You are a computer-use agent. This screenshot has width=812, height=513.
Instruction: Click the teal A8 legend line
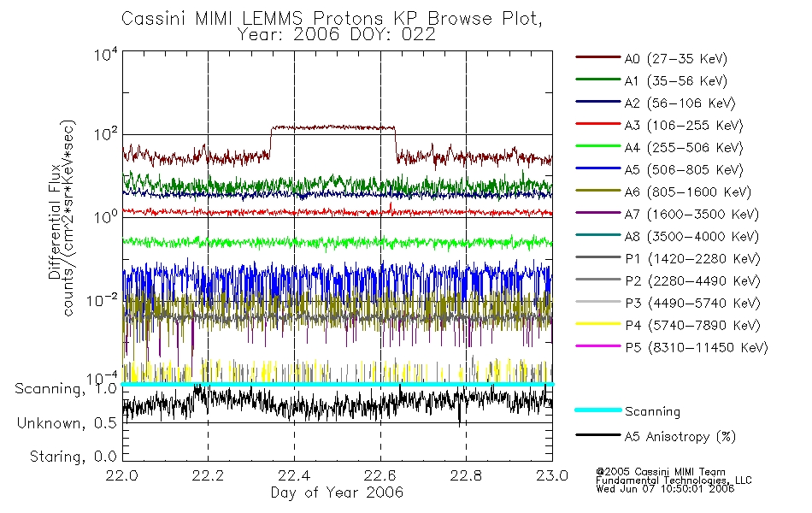[598, 235]
